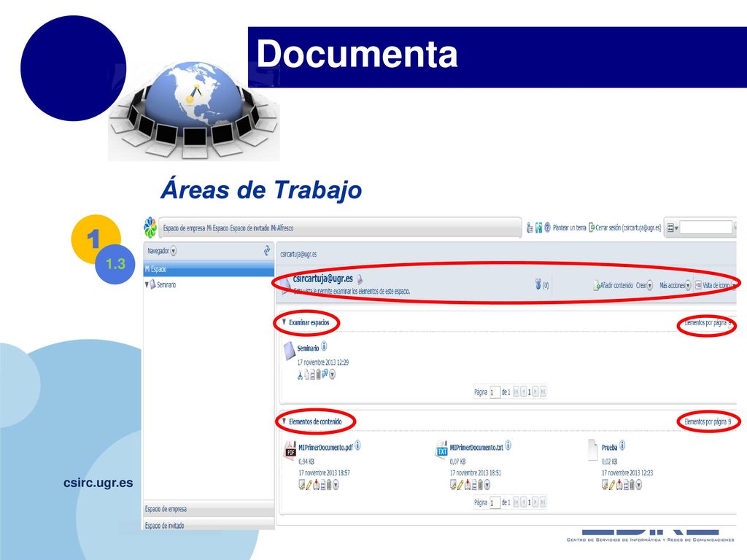
Task: Click the help question mark icon
Action: [547, 227]
